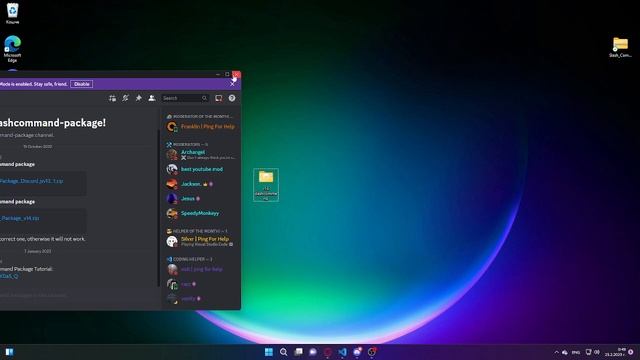Viewport: 640px width, 360px height.
Task: Select the Microsoft Edge desktop shortcut
Action: [12, 49]
